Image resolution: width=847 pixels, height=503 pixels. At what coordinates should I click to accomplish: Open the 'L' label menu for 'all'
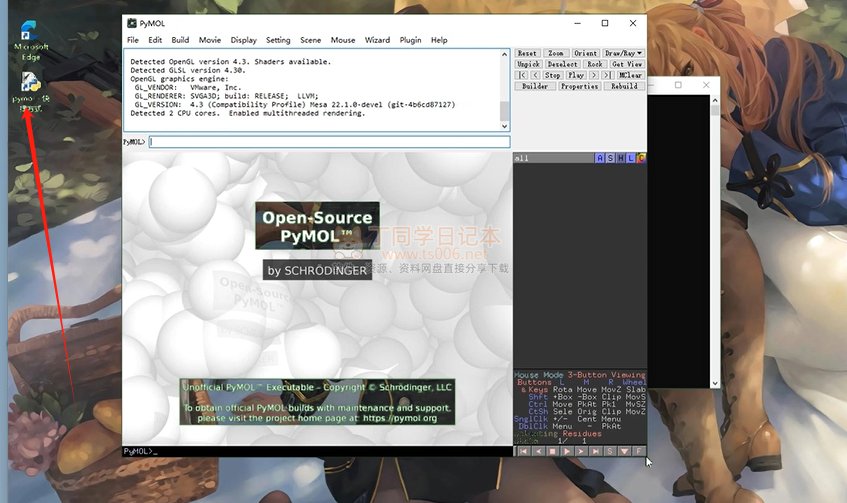(631, 158)
